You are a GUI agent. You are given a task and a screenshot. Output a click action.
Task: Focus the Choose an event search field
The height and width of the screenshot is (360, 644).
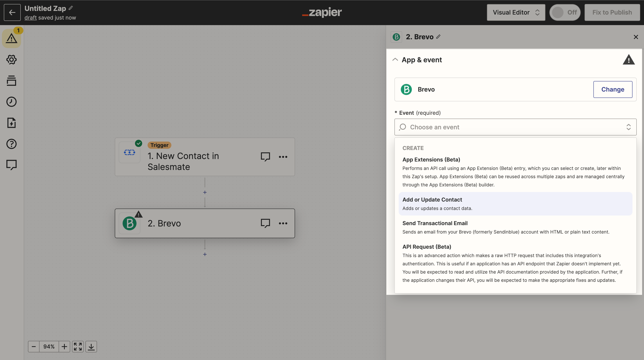pos(515,127)
